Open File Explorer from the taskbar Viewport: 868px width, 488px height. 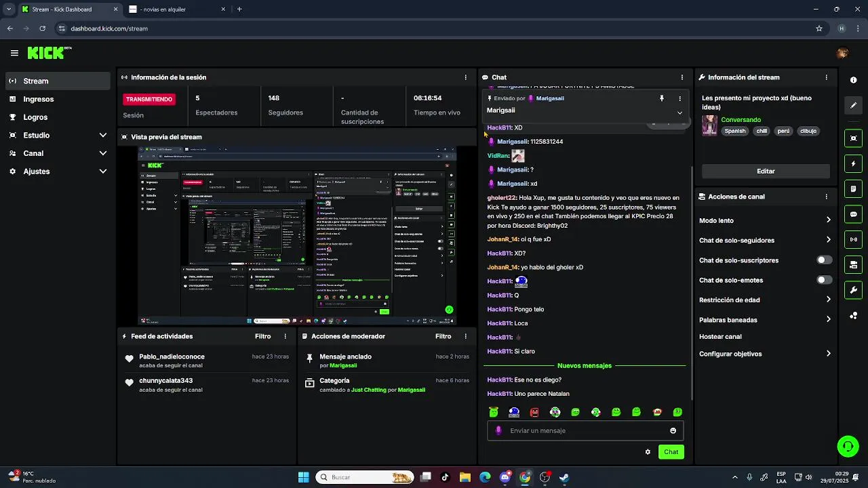click(465, 477)
